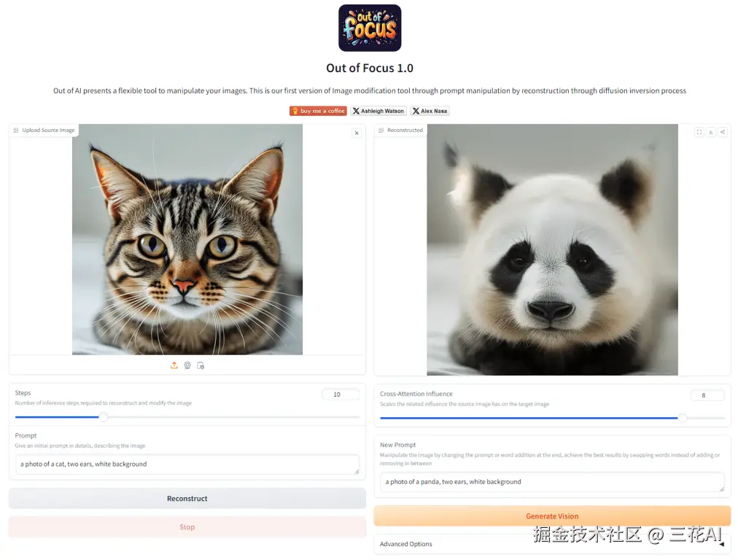Click the "Cross-Attention Influence" label

pos(416,394)
